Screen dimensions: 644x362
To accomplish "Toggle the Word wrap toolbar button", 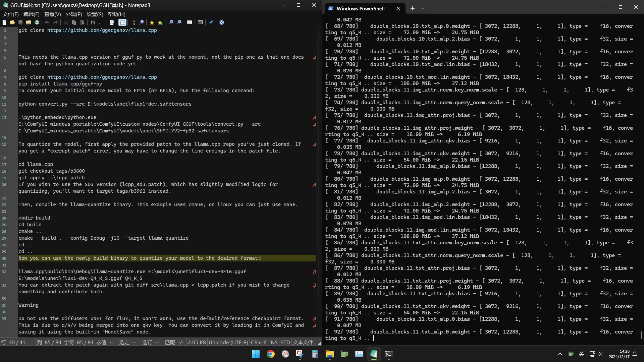I will click(x=123, y=22).
